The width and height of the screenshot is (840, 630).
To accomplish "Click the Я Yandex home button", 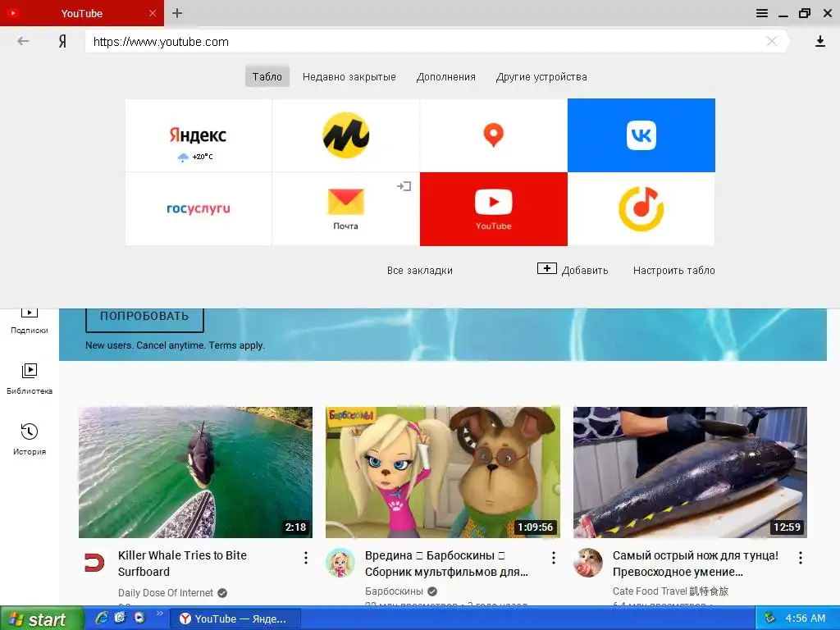I will pyautogui.click(x=62, y=41).
